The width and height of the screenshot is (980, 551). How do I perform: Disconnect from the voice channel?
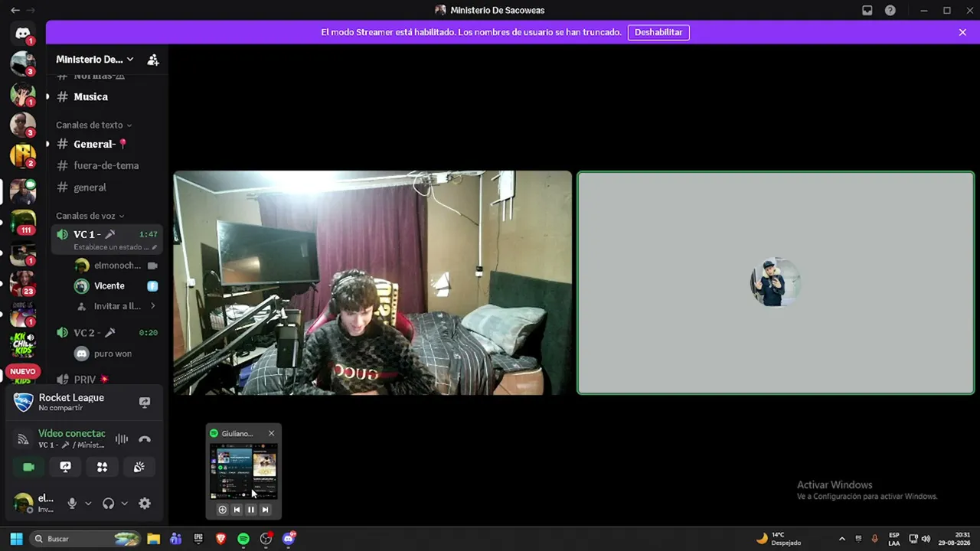pos(145,439)
